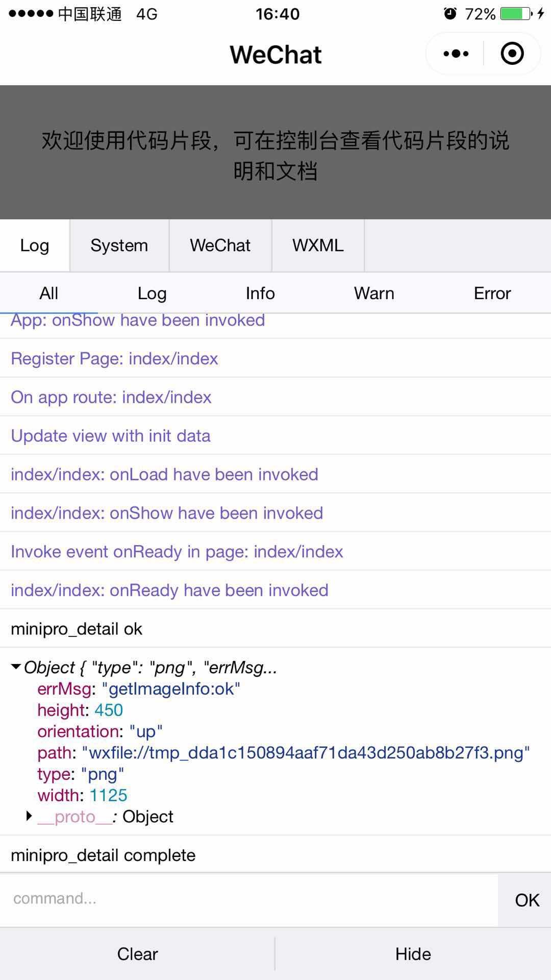
Task: Select the All log filter
Action: [x=49, y=293]
